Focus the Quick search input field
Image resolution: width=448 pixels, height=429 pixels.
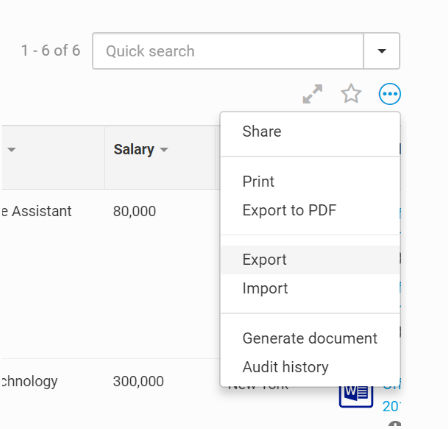click(228, 51)
